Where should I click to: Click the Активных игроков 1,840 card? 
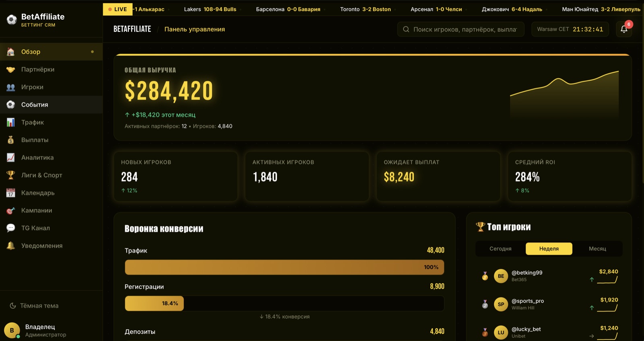pyautogui.click(x=307, y=176)
